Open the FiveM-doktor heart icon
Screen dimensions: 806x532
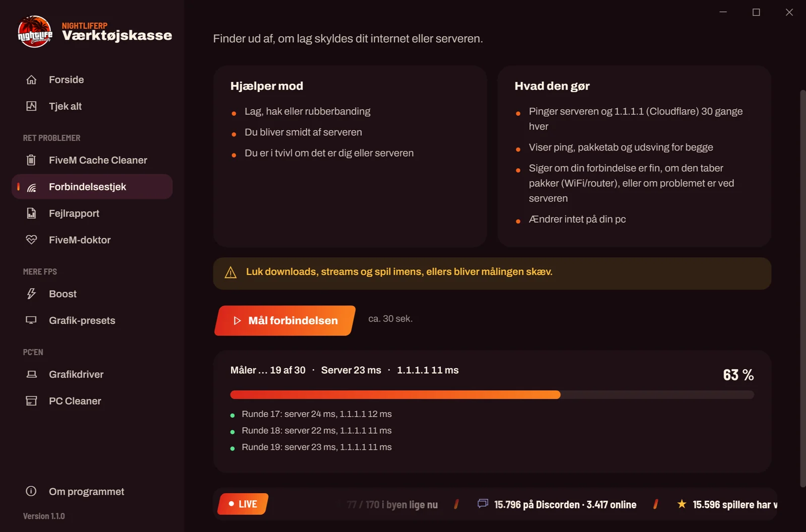tap(31, 240)
